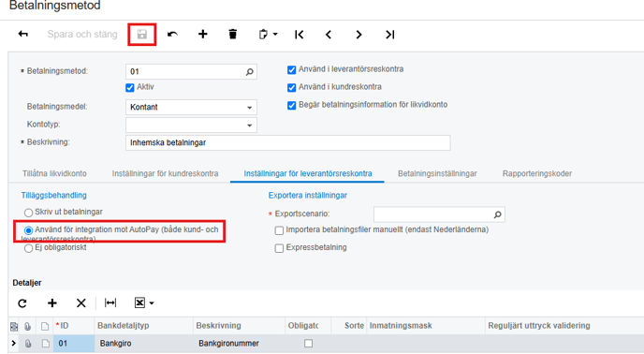Click the file icon in Bankgiro row
Image resolution: width=644 pixels, height=354 pixels.
coord(45,344)
